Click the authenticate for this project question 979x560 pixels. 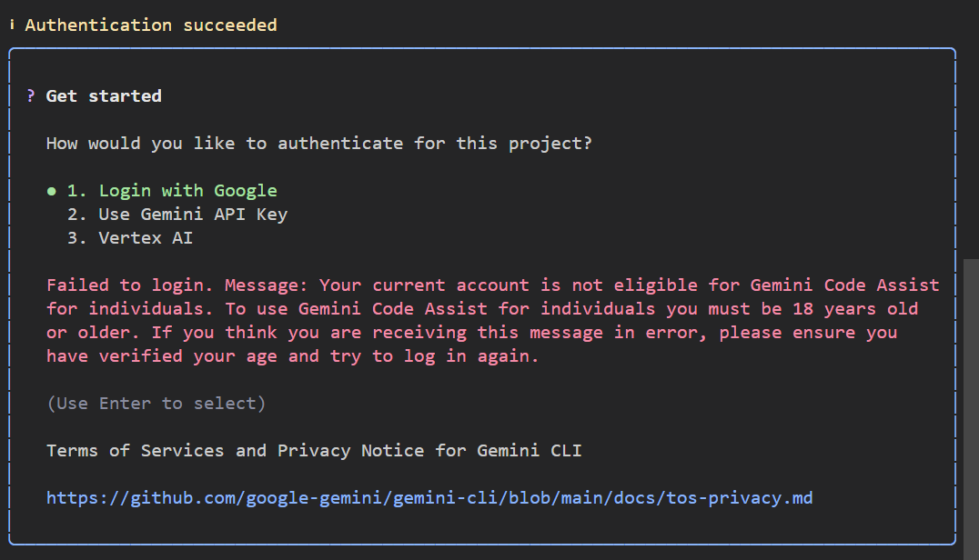pyautogui.click(x=318, y=144)
